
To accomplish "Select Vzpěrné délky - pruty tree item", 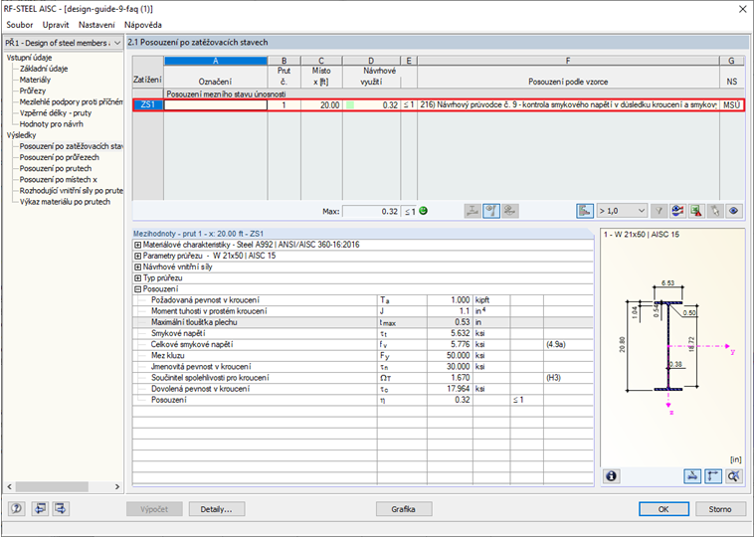I will point(56,112).
